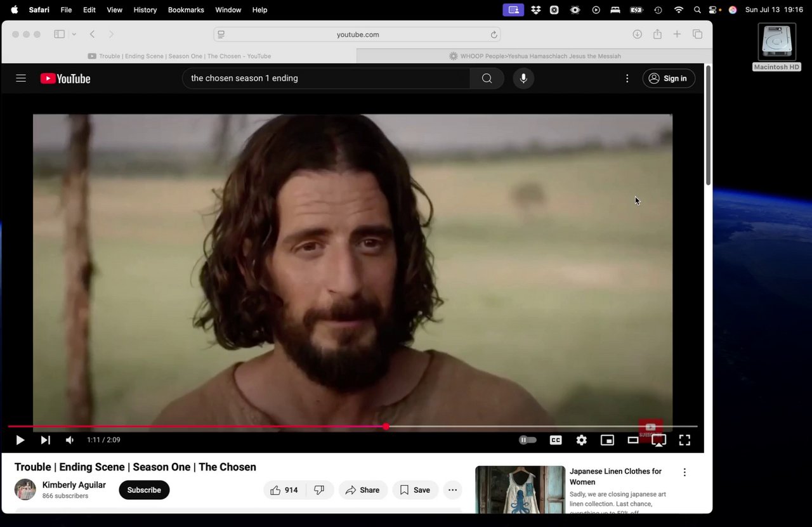The height and width of the screenshot is (527, 812).
Task: Open the File menu
Action: (x=66, y=10)
